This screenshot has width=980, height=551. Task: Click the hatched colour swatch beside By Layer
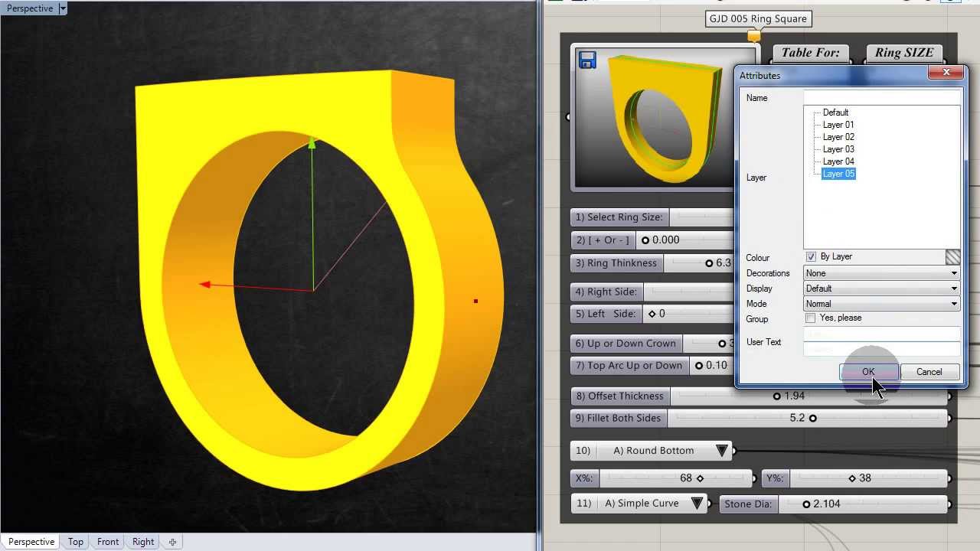coord(952,257)
